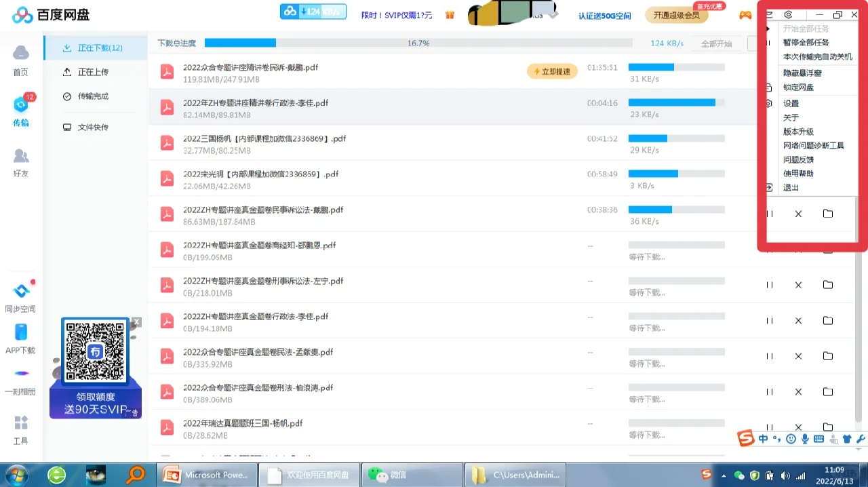The image size is (868, 487).
Task: Click the QR code image
Action: point(96,351)
